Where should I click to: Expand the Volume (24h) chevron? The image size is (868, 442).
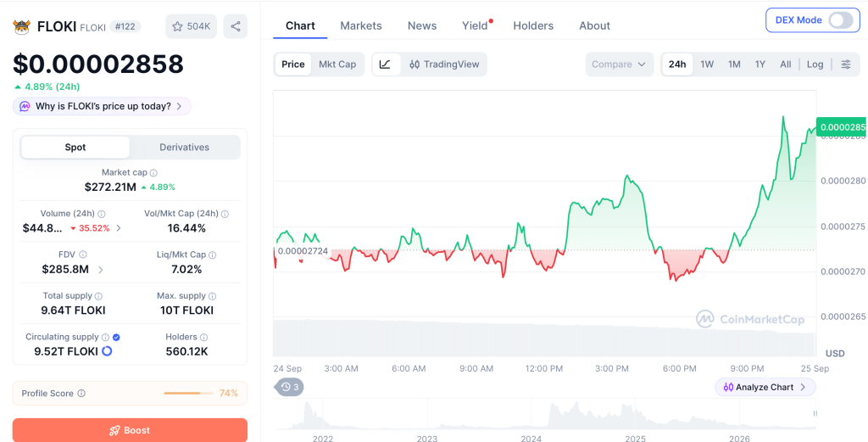119,228
